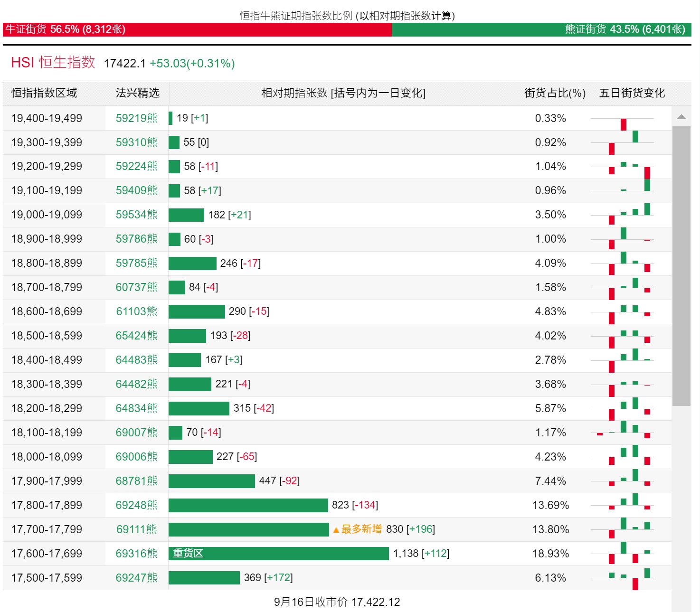The height and width of the screenshot is (612, 700).
Task: Select the 69316熊 link in 重货区 row
Action: 136,554
